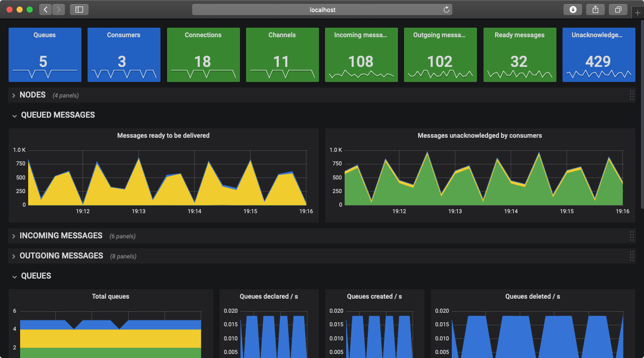Click the browser reload icon
The image size is (644, 358).
pyautogui.click(x=446, y=9)
